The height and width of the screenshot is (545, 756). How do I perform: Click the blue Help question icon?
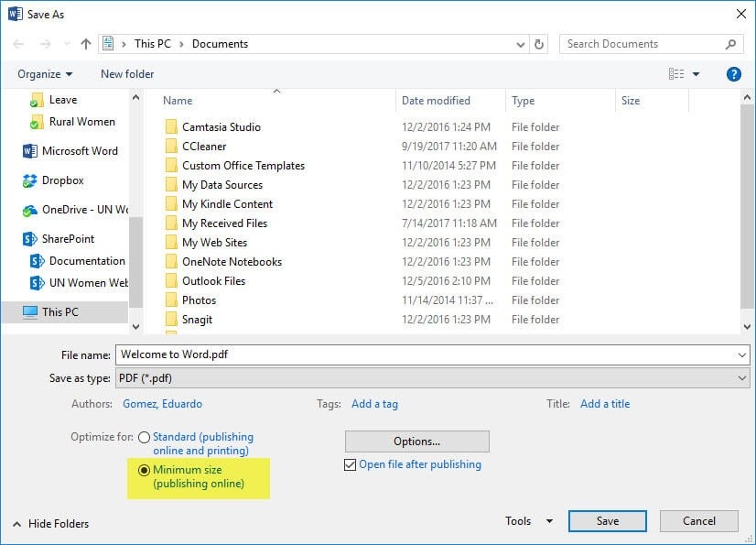coord(733,74)
